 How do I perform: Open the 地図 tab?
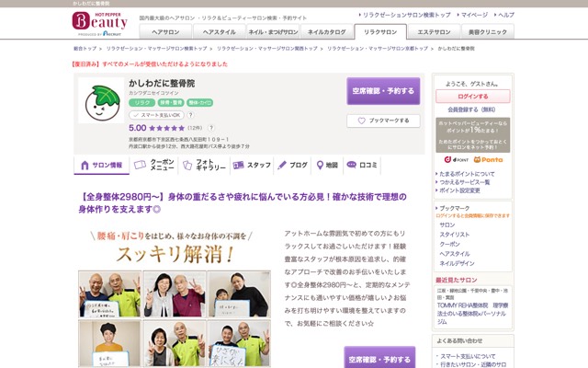(x=327, y=165)
